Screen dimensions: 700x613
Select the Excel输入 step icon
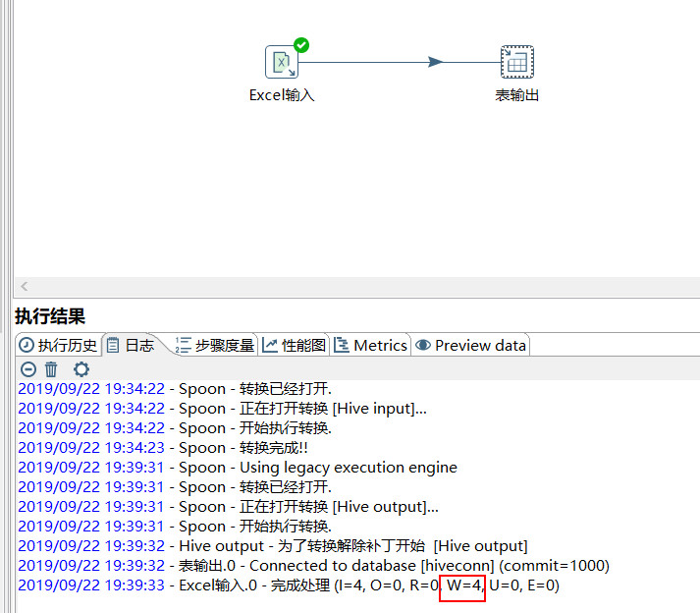click(x=282, y=62)
